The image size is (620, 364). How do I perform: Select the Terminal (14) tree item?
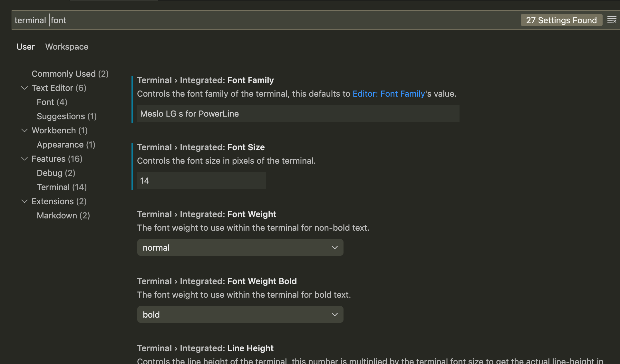pos(62,187)
